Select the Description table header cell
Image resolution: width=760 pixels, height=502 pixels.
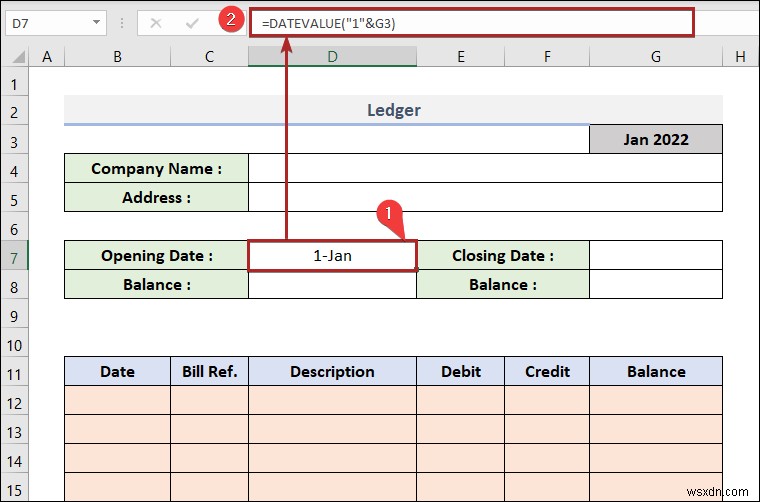[x=332, y=372]
